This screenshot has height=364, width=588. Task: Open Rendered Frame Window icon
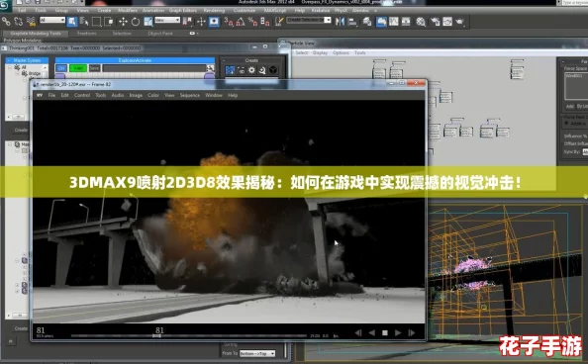tap(447, 22)
